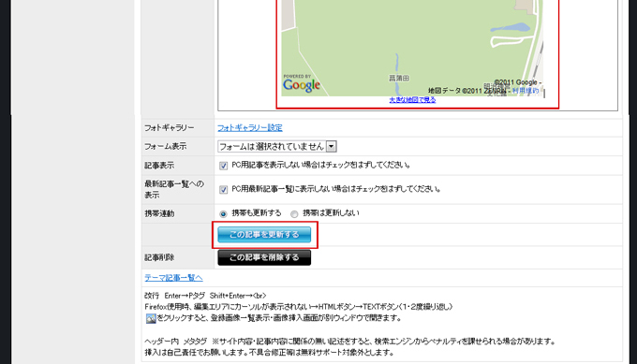
Task: Click the この記事を削除する button
Action: 264,257
